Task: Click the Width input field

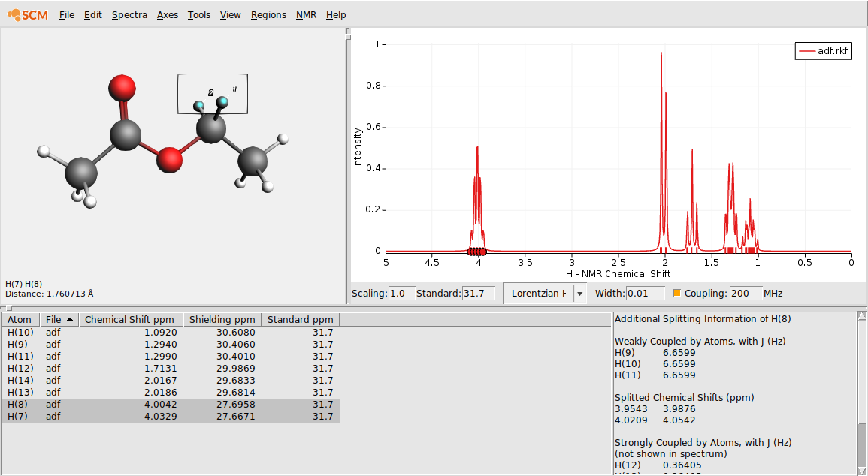Action: click(x=646, y=294)
